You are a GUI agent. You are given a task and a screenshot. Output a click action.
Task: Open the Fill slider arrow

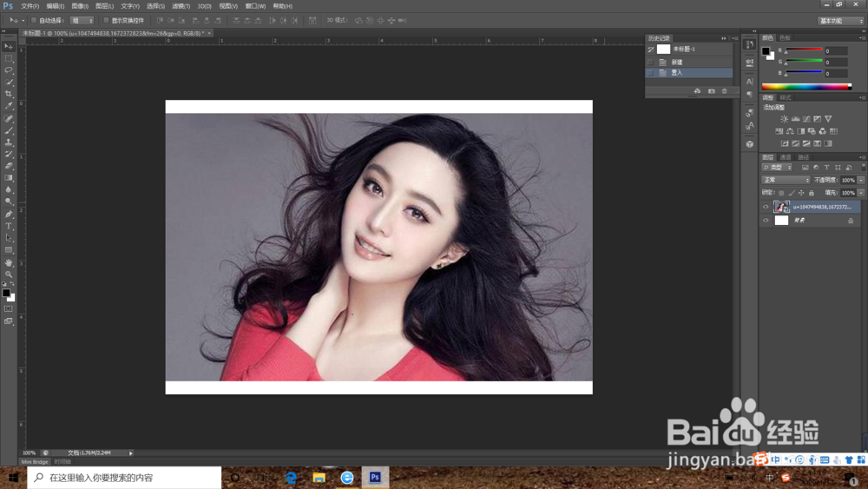pyautogui.click(x=861, y=193)
